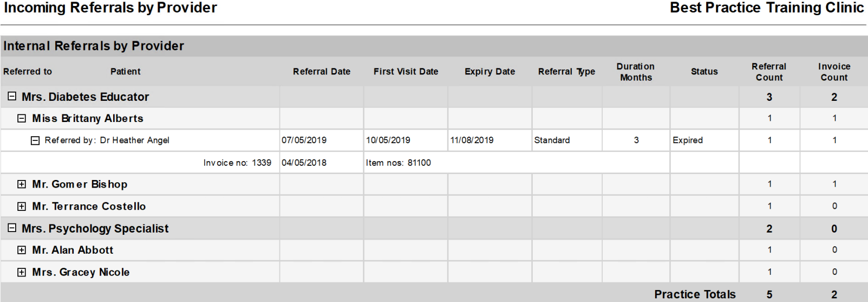Expand Mr. Gomer Bishop row
Viewport: 868px width, 302px height.
pos(22,184)
